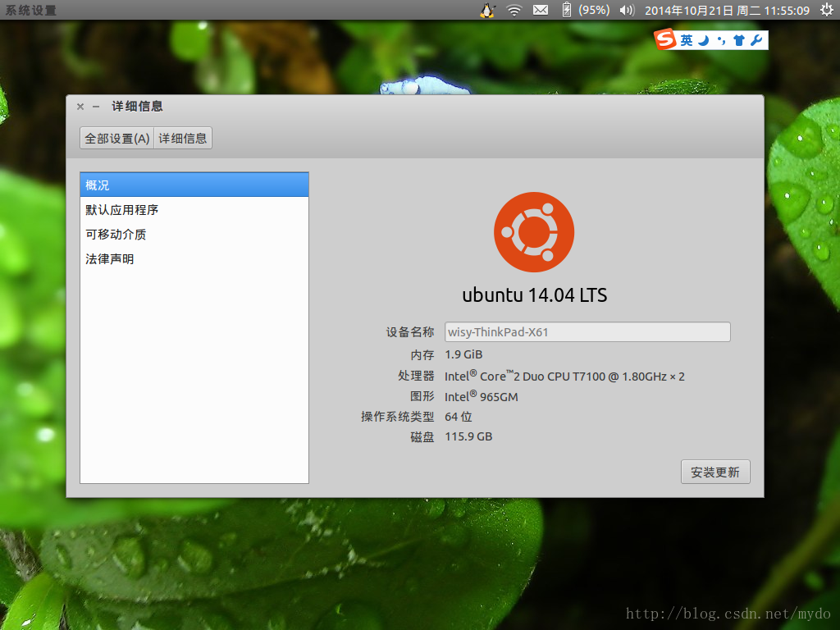840x630 pixels.
Task: Open the date and time indicator
Action: (727, 11)
